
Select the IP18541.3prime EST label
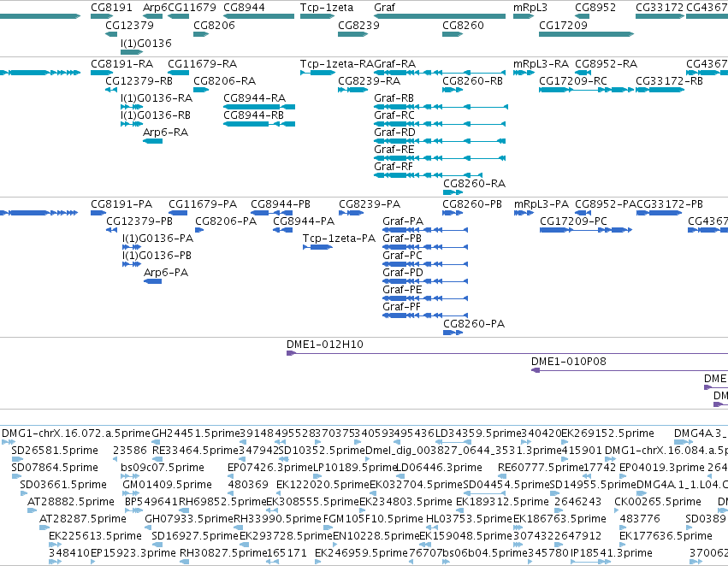(x=611, y=553)
